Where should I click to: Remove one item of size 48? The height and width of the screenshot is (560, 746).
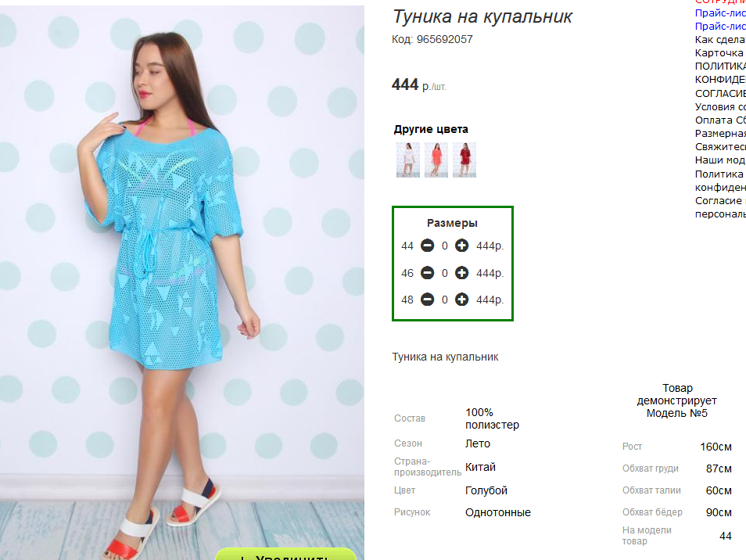tap(427, 300)
